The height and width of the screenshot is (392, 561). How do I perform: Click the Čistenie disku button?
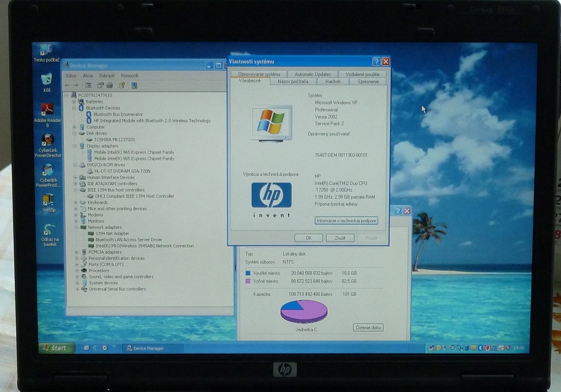368,327
